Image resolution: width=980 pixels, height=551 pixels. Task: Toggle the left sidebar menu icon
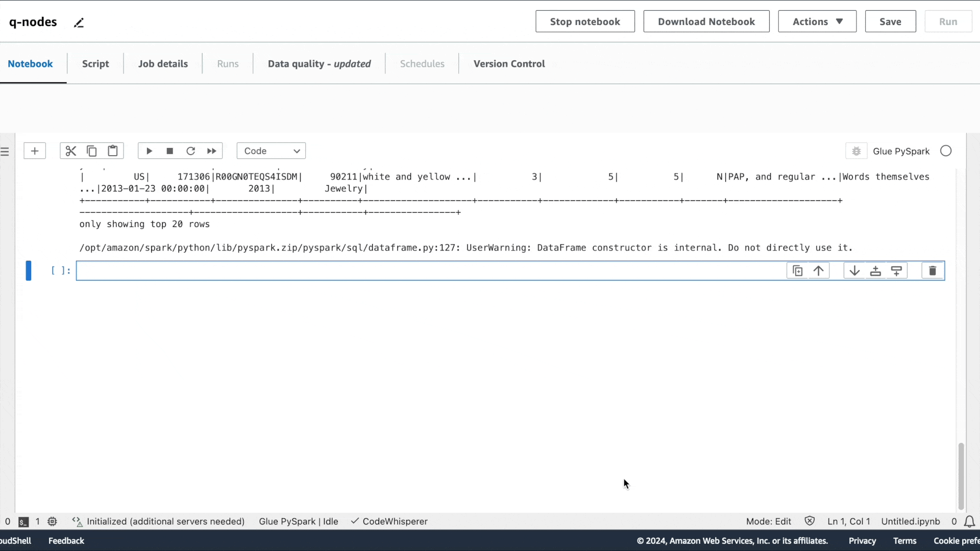click(5, 152)
